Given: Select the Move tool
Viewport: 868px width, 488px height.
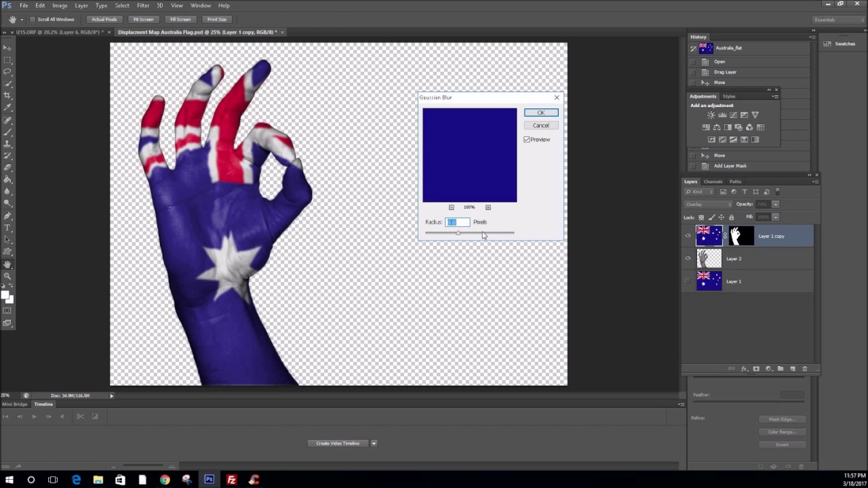Looking at the screenshot, I should 7,47.
